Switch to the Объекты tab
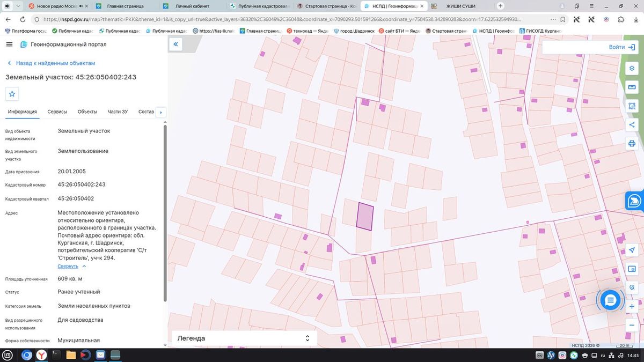 (x=87, y=112)
